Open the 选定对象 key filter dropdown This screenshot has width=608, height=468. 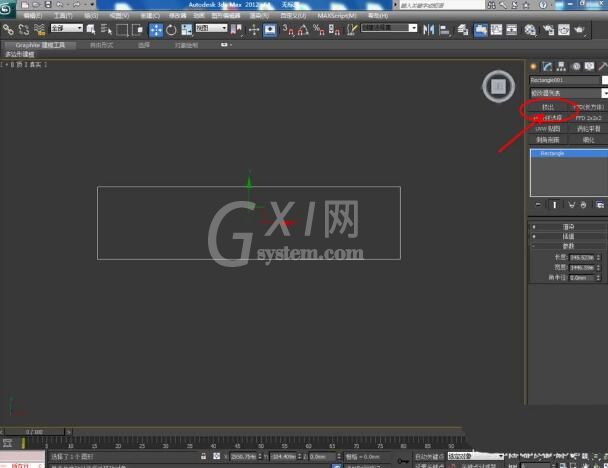(x=476, y=456)
